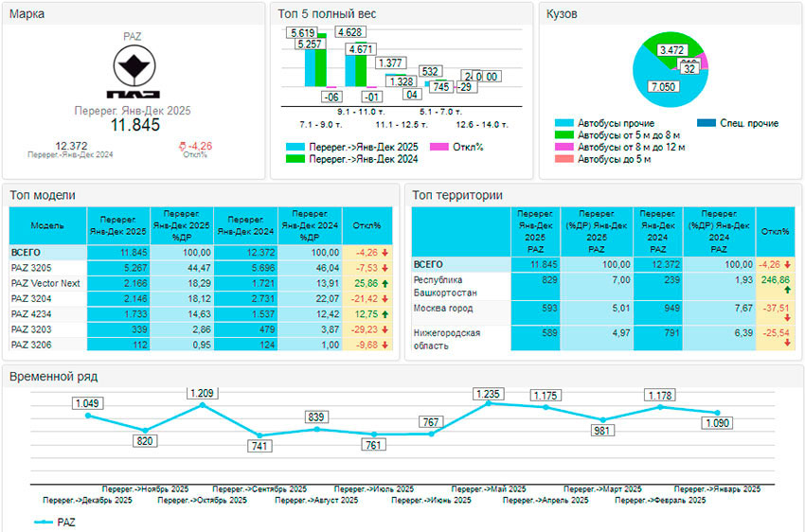The height and width of the screenshot is (532, 805).
Task: Click the red down arrow in PAZ 3204 row
Action: point(385,298)
